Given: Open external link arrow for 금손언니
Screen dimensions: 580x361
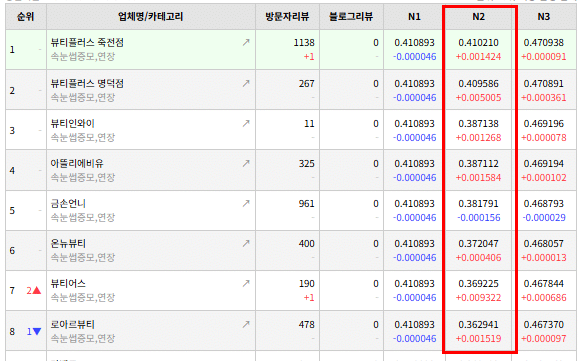Looking at the screenshot, I should click(x=246, y=203).
